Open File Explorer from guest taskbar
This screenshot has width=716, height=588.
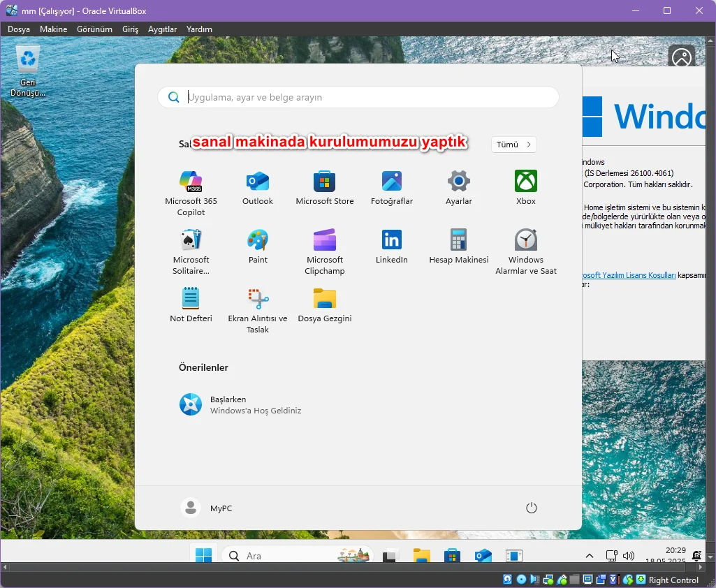(421, 555)
